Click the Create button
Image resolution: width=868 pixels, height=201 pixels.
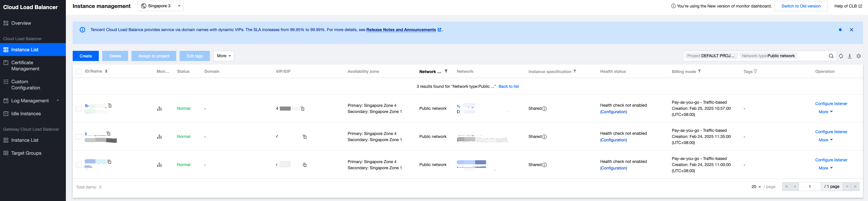point(86,56)
